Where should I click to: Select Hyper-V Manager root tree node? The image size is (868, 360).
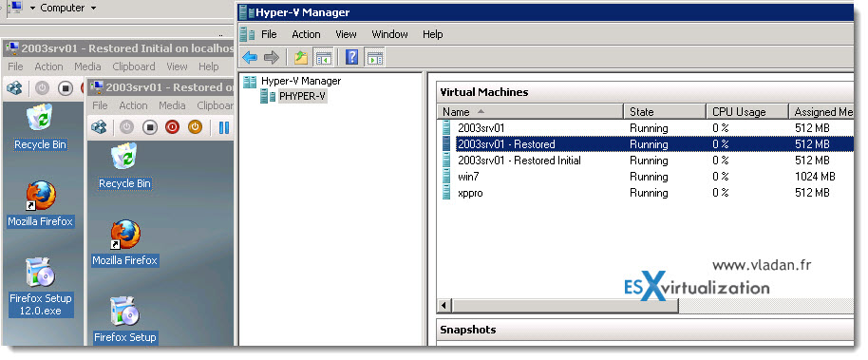pyautogui.click(x=292, y=81)
